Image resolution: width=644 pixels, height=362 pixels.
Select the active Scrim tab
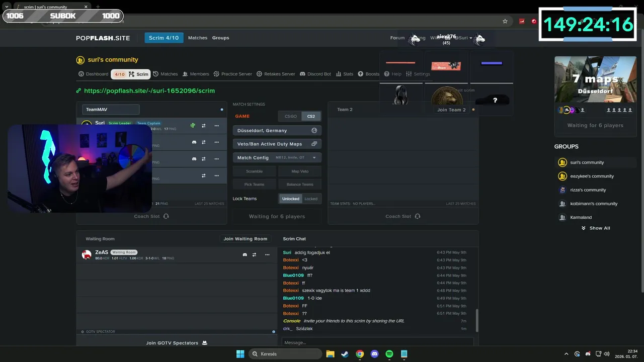click(131, 74)
